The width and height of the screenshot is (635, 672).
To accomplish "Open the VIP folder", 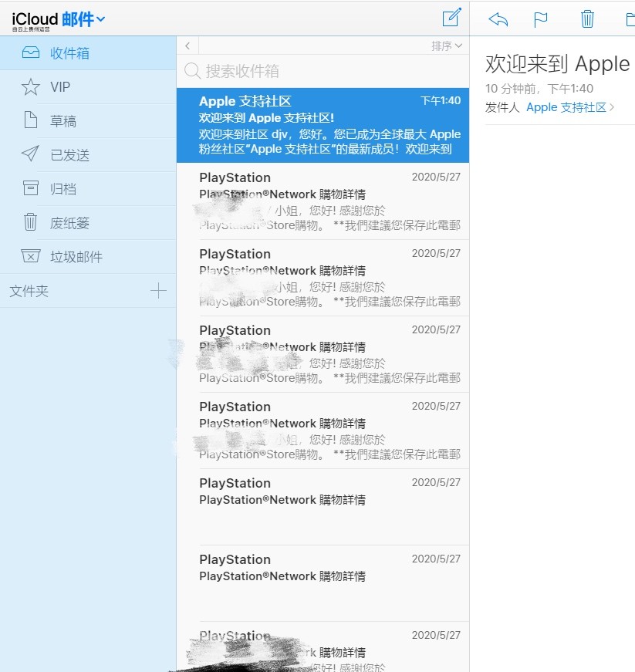I will (x=88, y=87).
